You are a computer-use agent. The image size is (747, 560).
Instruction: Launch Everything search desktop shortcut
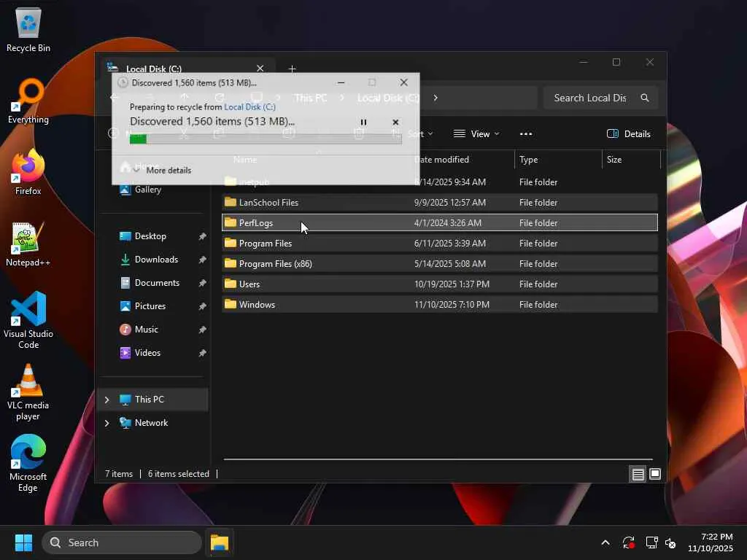[28, 101]
